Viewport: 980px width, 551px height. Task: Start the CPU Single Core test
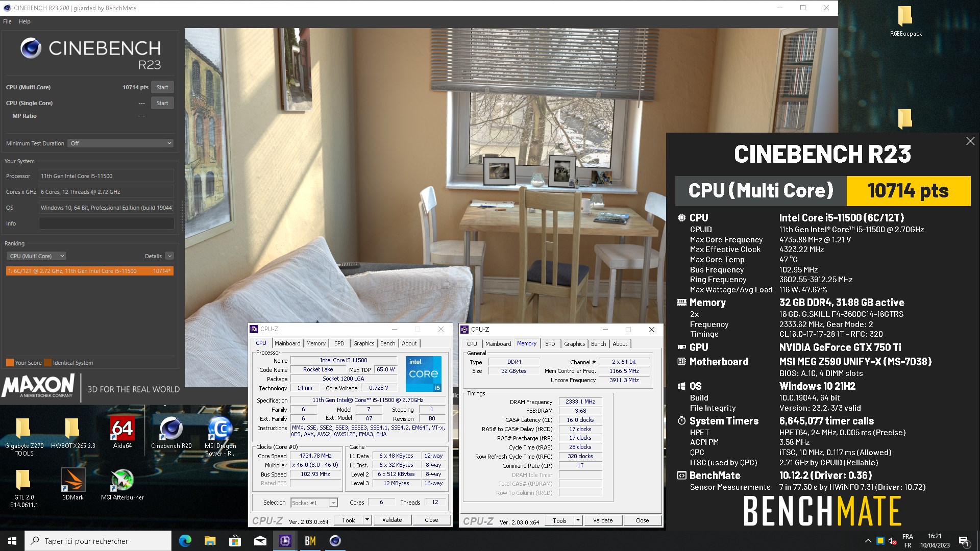point(162,103)
